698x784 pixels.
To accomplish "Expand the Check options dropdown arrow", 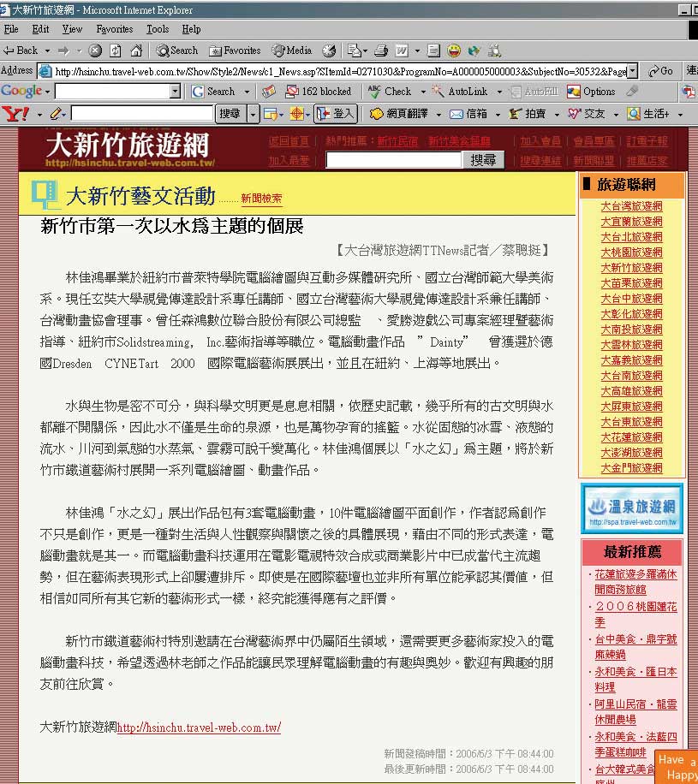I will pos(423,92).
